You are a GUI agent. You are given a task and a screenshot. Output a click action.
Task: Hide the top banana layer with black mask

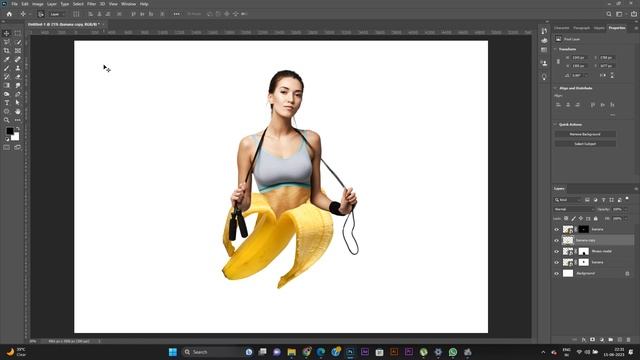(x=556, y=229)
